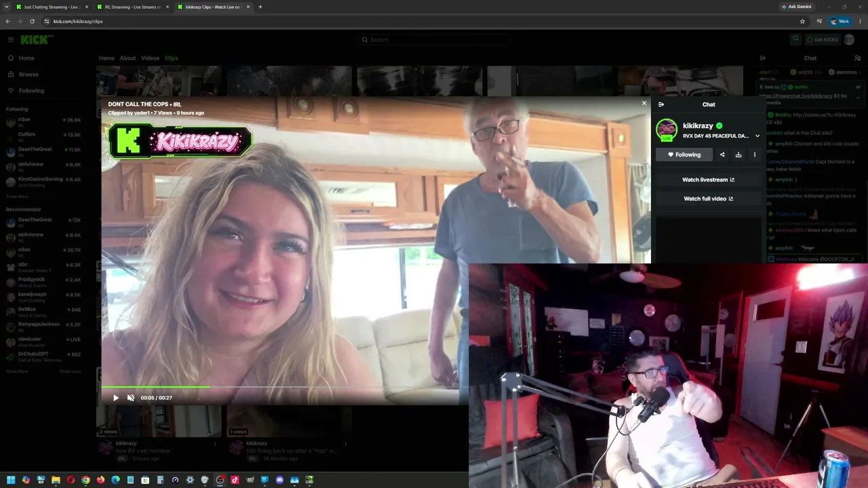
Task: Toggle Following for kikikrazy
Action: 684,155
